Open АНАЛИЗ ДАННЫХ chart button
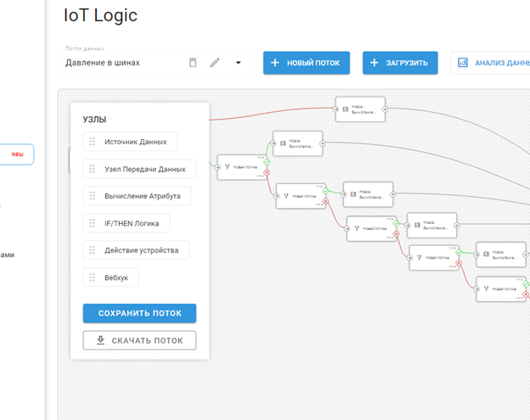Screen dimensions: 530x420 (x=493, y=63)
